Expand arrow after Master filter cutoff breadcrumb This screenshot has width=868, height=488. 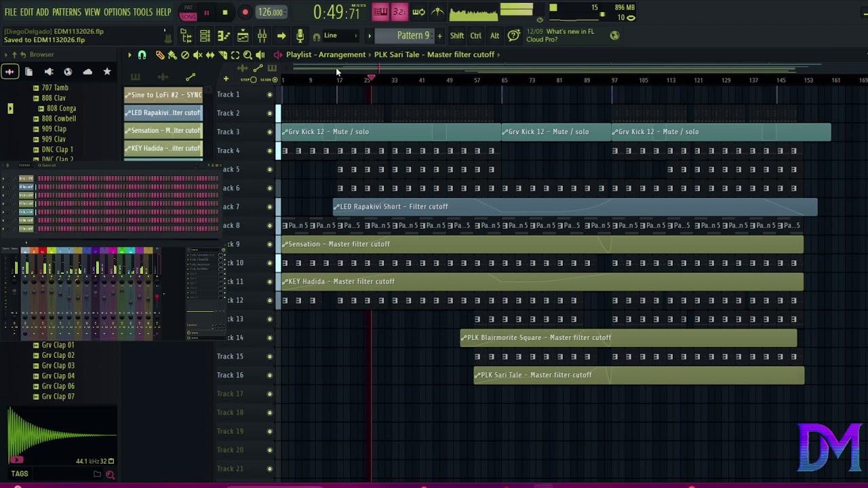[x=499, y=55]
